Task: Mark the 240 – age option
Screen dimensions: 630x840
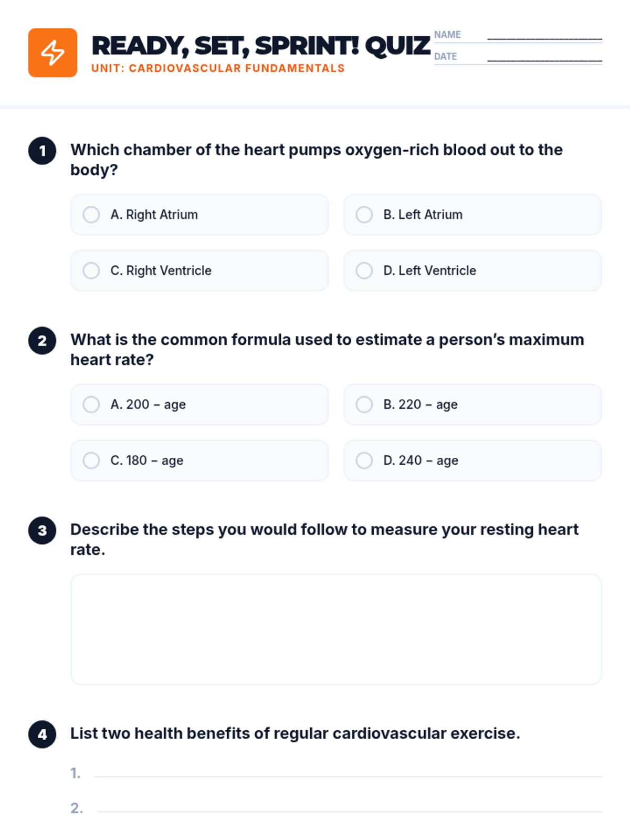Action: click(364, 460)
